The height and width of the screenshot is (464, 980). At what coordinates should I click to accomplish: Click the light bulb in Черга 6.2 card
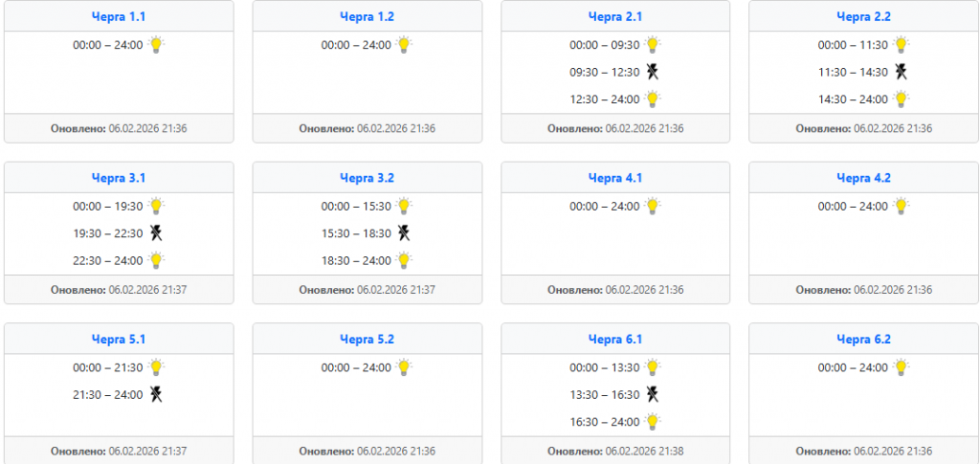[x=901, y=366]
